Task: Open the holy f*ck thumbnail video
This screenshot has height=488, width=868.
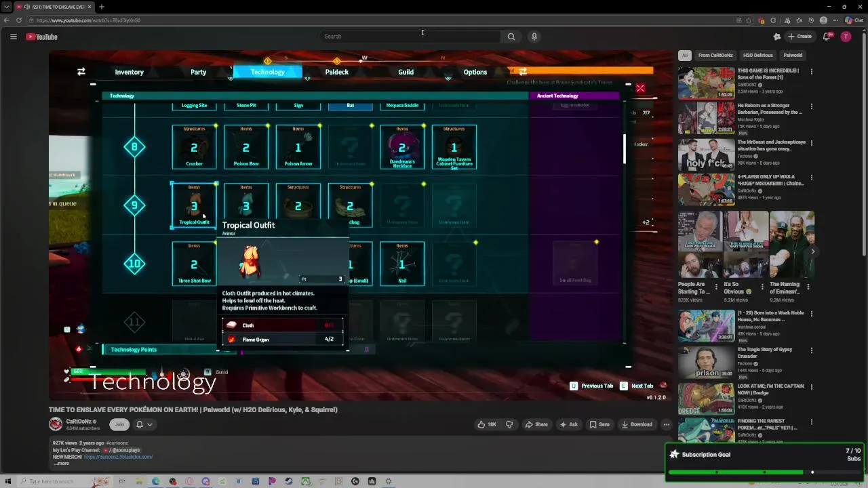Action: 706,155
